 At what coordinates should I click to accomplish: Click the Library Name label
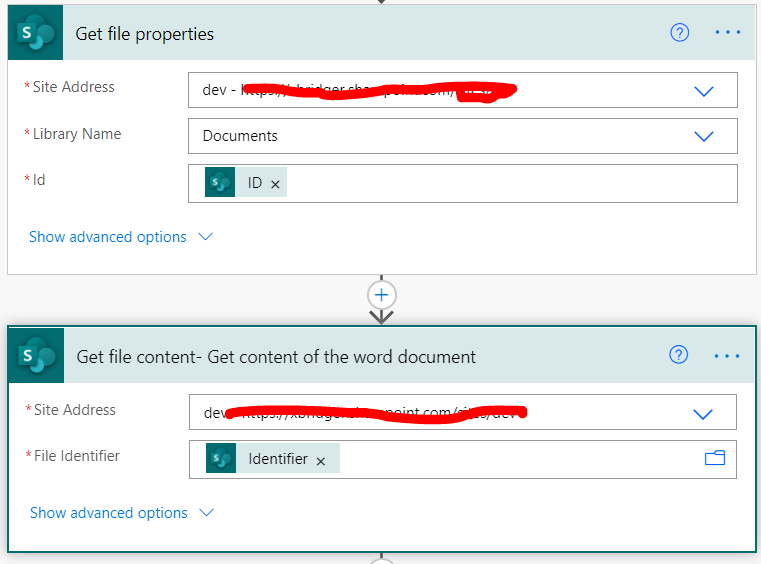coord(77,133)
